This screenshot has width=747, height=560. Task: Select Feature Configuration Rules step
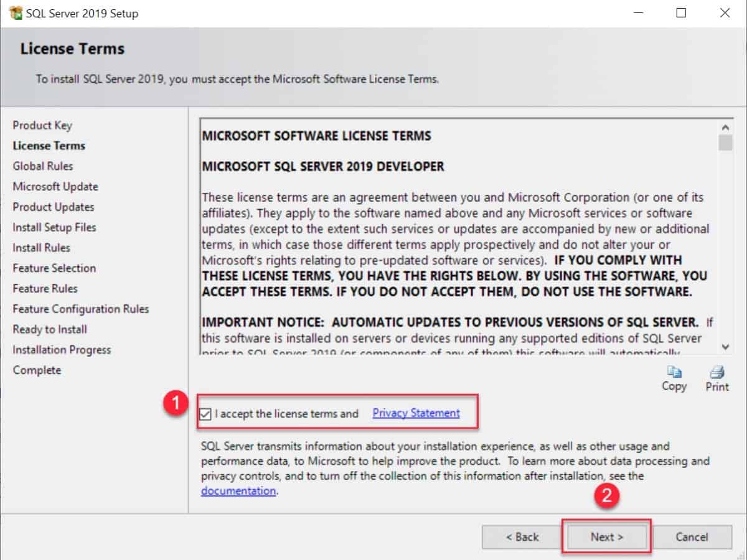pyautogui.click(x=81, y=309)
